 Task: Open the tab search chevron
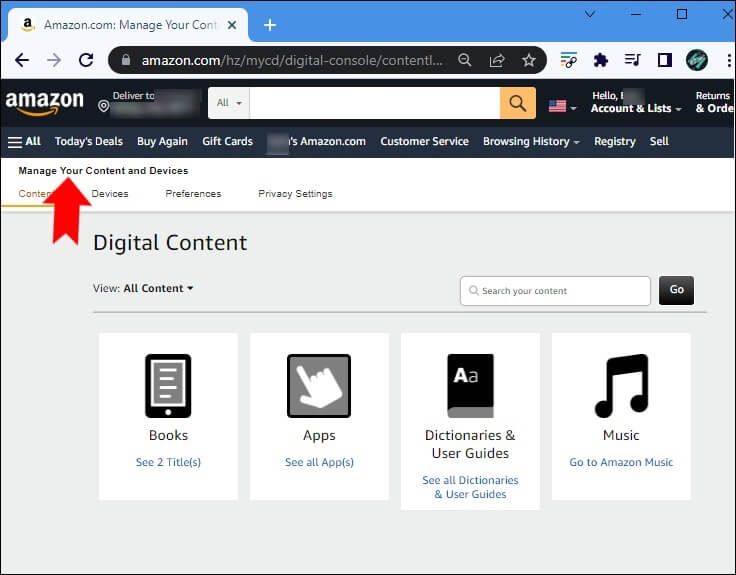point(590,14)
